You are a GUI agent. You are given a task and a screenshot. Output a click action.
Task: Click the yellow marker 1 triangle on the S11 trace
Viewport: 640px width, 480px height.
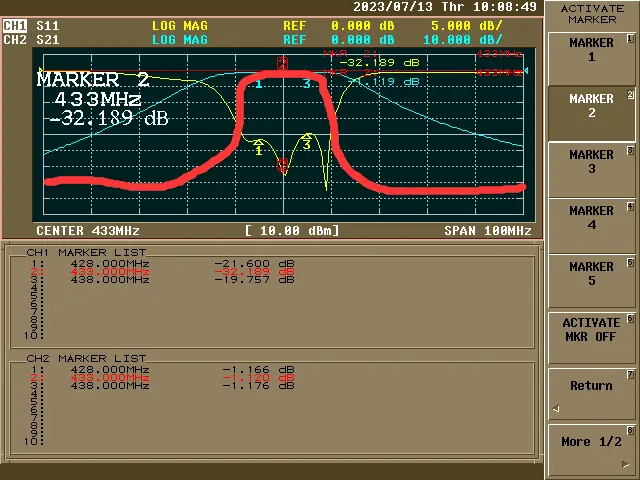tap(259, 146)
